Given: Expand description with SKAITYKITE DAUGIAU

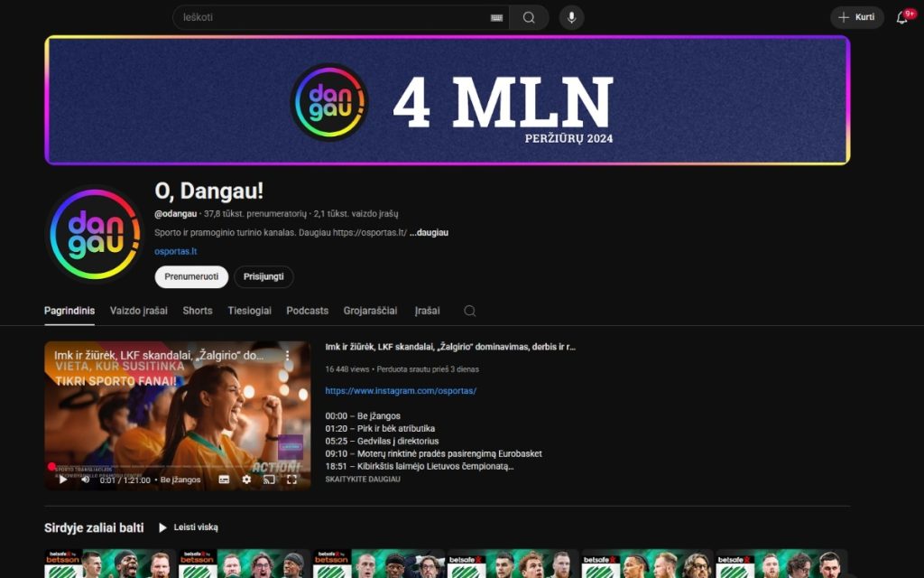Looking at the screenshot, I should coord(363,479).
